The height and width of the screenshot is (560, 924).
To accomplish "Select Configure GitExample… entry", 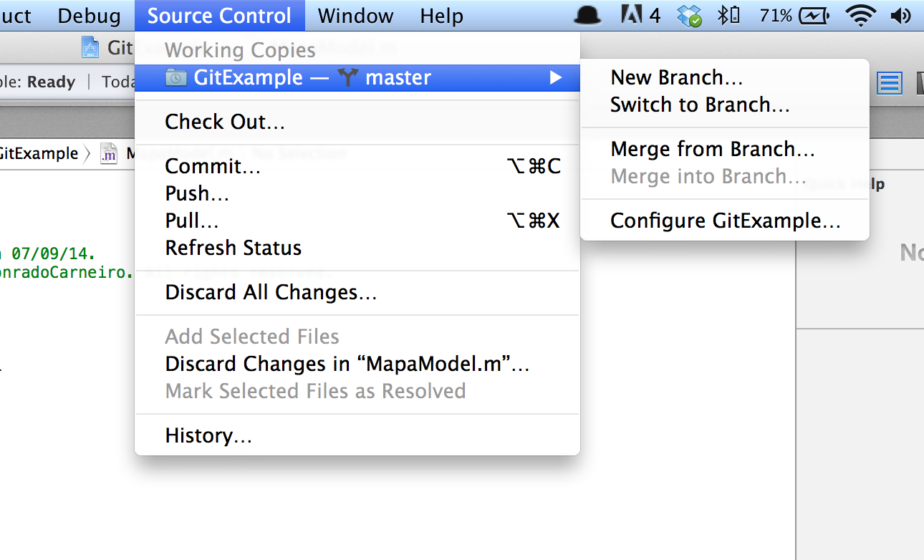I will click(x=725, y=221).
